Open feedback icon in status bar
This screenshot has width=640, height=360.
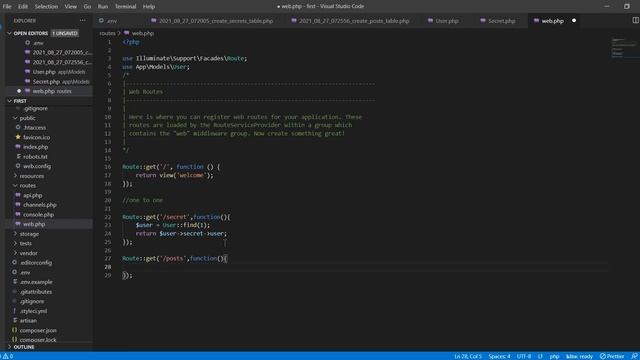pyautogui.click(x=634, y=356)
